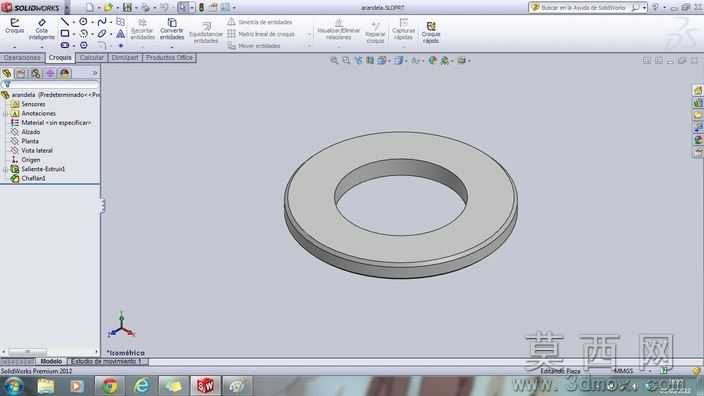Choose the Ellipse sketch tool

(102, 33)
